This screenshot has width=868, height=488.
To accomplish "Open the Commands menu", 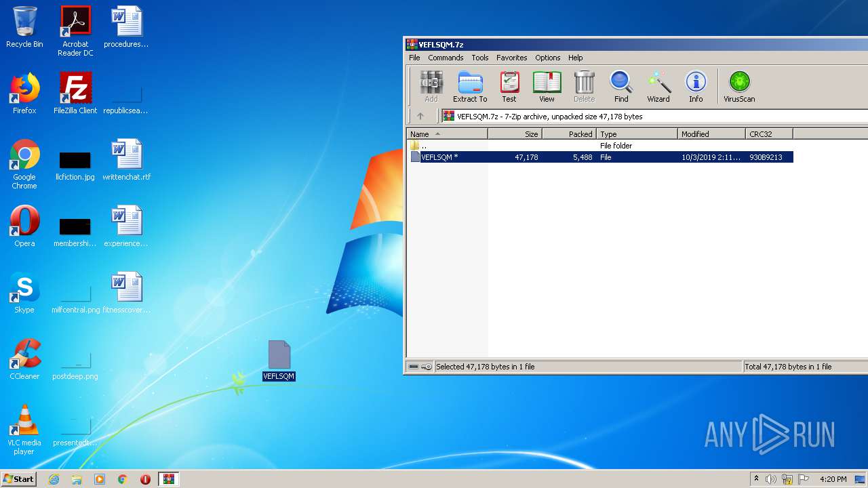I will 446,58.
